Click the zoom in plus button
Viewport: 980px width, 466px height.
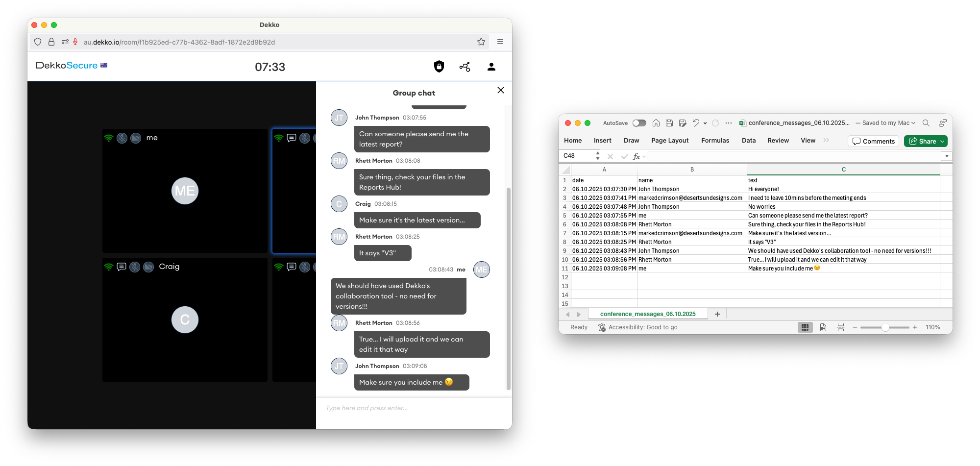(915, 327)
